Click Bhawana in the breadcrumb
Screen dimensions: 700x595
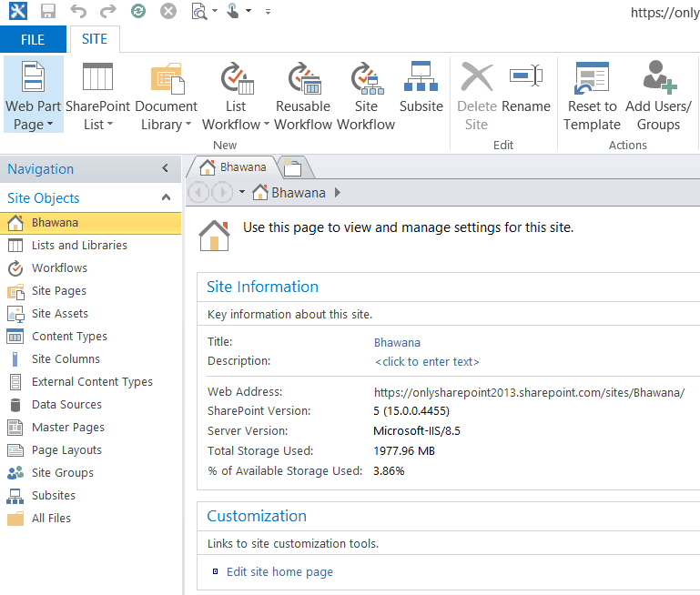click(x=299, y=193)
